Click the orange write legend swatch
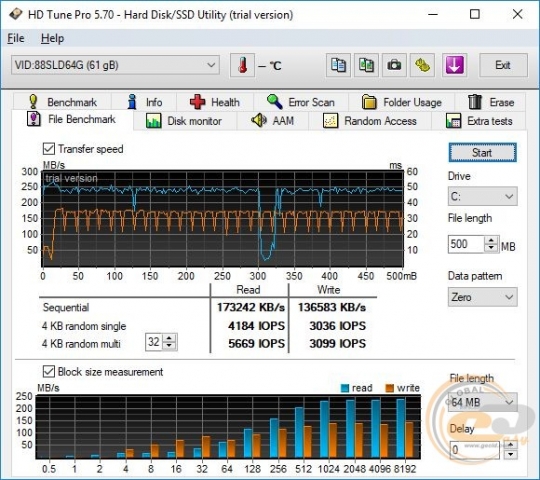The image size is (540, 480). (390, 388)
